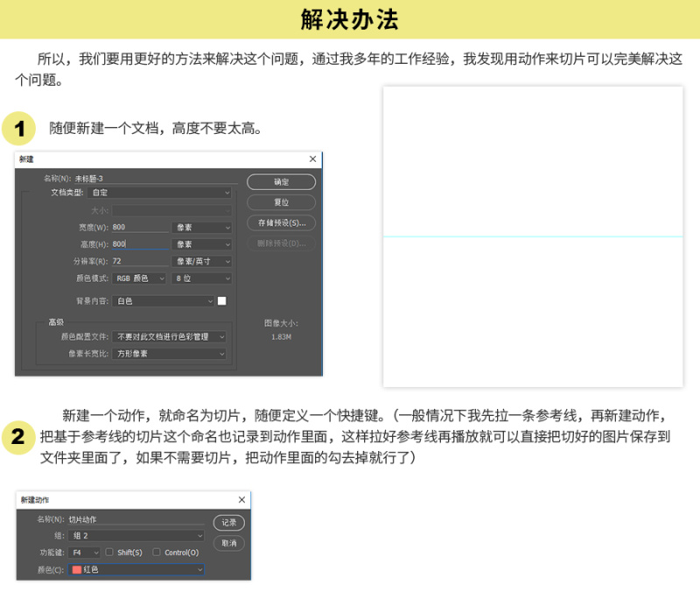
Task: Click the 高度 input field
Action: tap(140, 244)
